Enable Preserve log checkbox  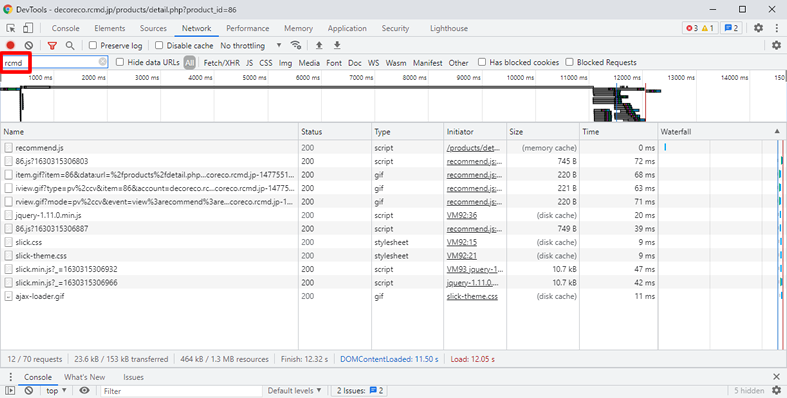coord(93,45)
